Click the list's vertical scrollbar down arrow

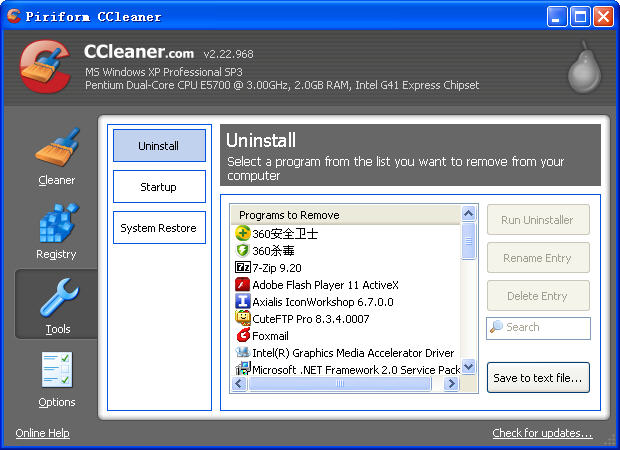pos(469,367)
